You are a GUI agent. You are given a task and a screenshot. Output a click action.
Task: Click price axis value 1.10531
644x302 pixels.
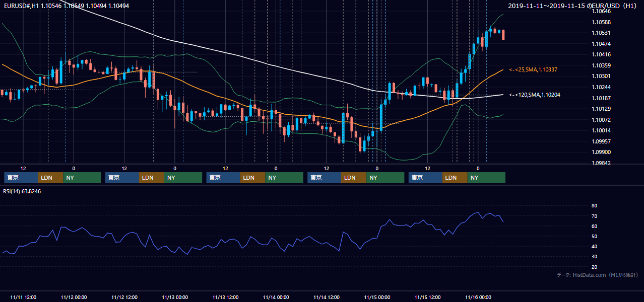coord(601,33)
